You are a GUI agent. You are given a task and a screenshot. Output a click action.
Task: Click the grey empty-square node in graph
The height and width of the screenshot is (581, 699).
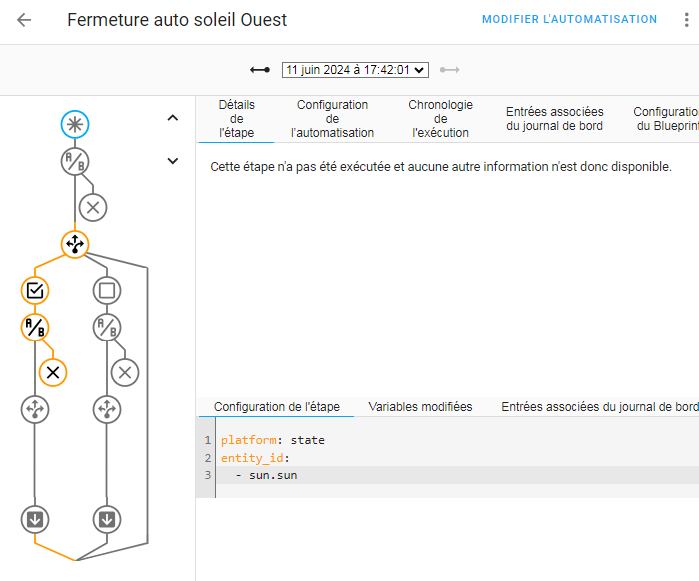[x=107, y=291]
